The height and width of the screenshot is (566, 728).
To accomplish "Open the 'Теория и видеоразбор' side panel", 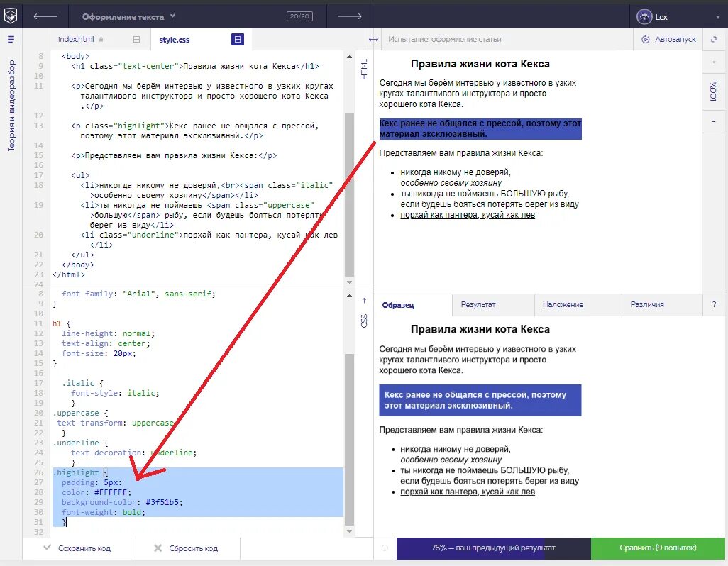I will (x=11, y=106).
